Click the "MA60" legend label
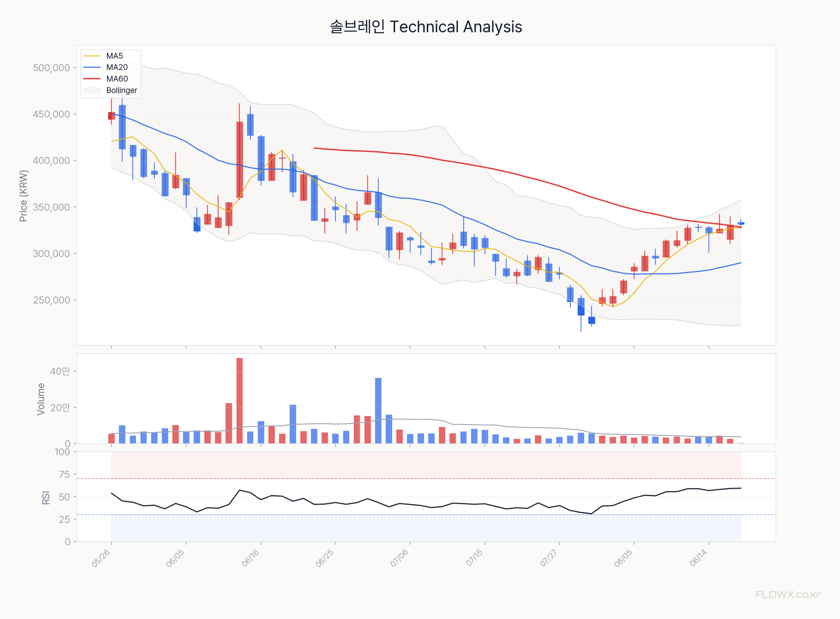The width and height of the screenshot is (840, 619). coord(117,79)
